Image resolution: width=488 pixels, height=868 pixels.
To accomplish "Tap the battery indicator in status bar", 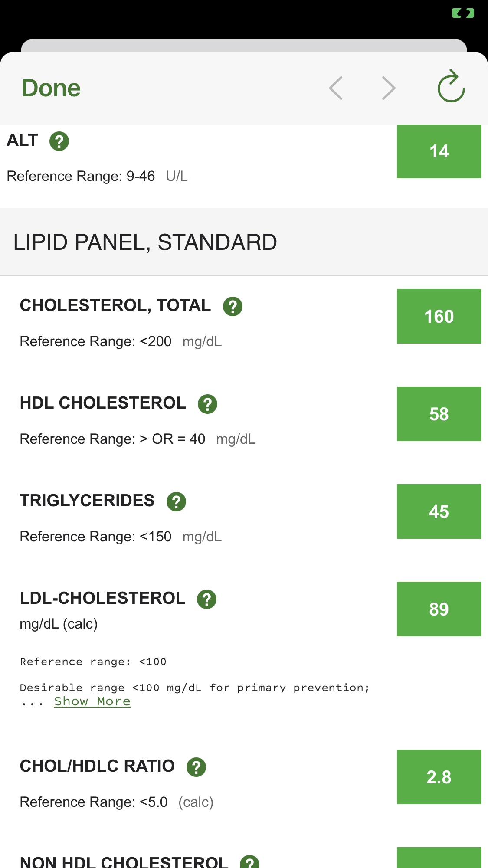I will click(463, 13).
